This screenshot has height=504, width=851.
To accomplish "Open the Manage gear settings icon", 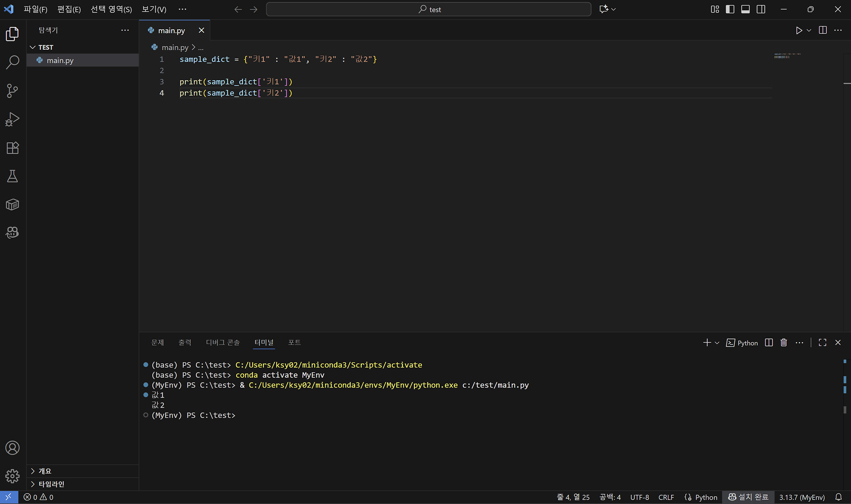I will pyautogui.click(x=12, y=476).
